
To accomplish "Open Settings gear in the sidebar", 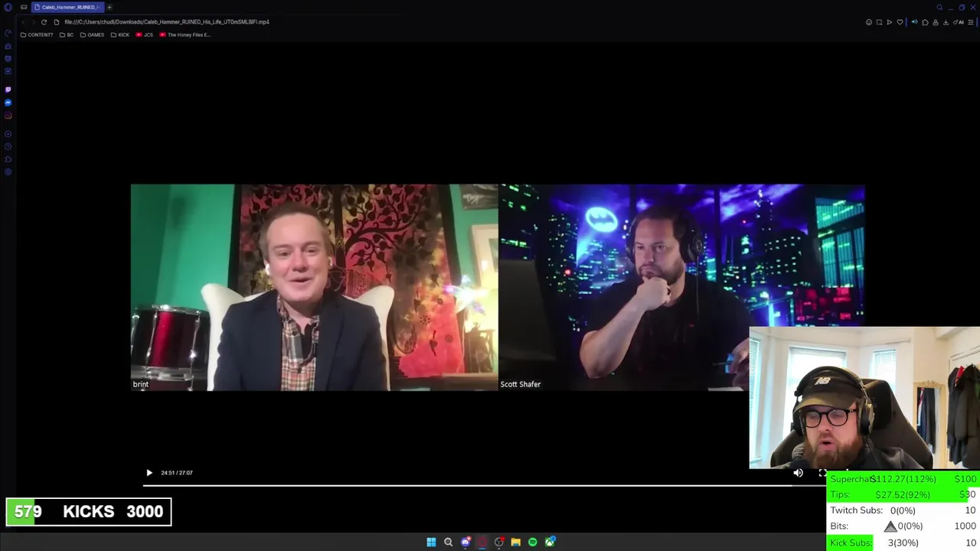I will (x=8, y=171).
